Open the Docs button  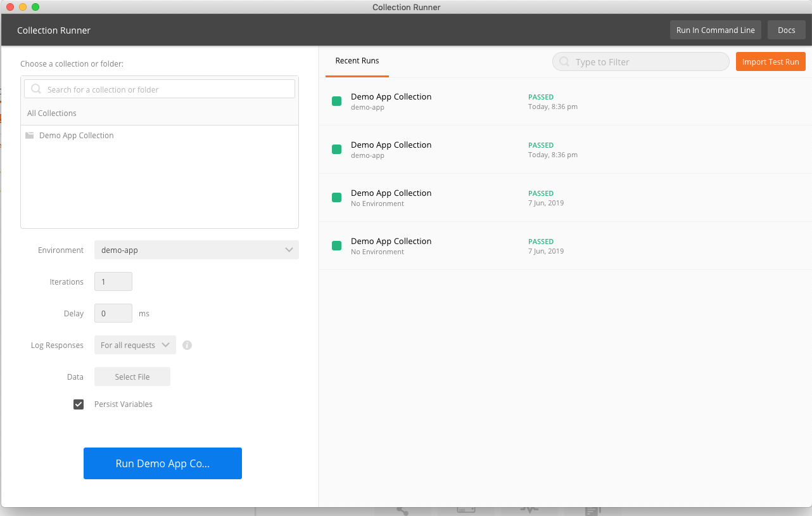coord(786,30)
